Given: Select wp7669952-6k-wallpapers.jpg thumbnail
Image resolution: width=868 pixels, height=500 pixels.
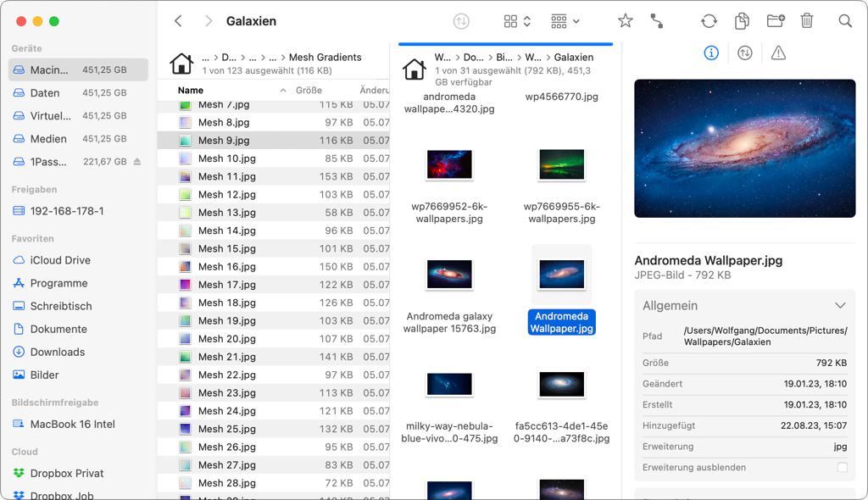Looking at the screenshot, I should pyautogui.click(x=449, y=164).
